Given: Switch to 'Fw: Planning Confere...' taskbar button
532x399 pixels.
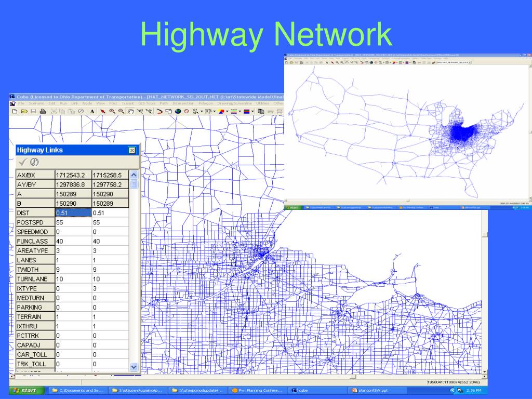Looking at the screenshot, I should [x=258, y=391].
